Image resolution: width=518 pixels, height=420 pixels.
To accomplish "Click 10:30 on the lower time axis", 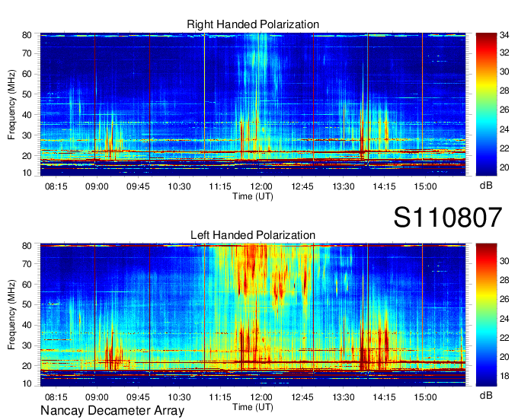I will (179, 397).
